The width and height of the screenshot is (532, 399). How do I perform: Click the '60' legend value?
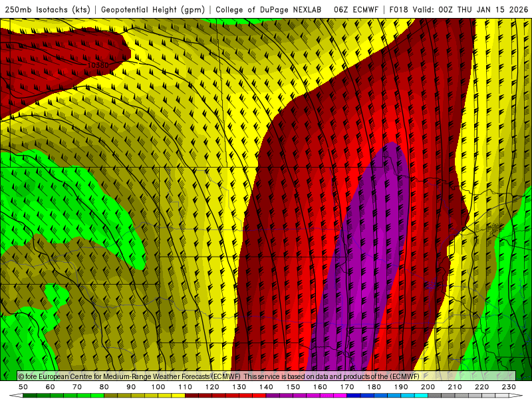[51, 387]
